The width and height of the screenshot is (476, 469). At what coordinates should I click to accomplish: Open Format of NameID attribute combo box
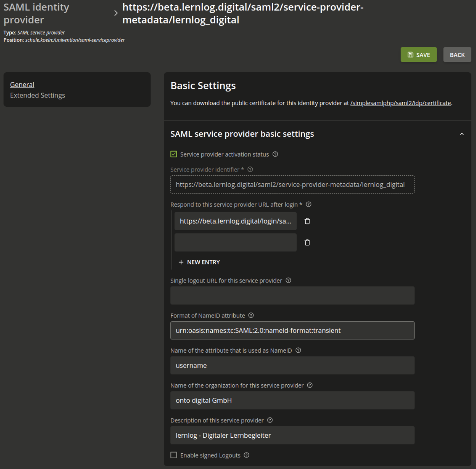292,331
